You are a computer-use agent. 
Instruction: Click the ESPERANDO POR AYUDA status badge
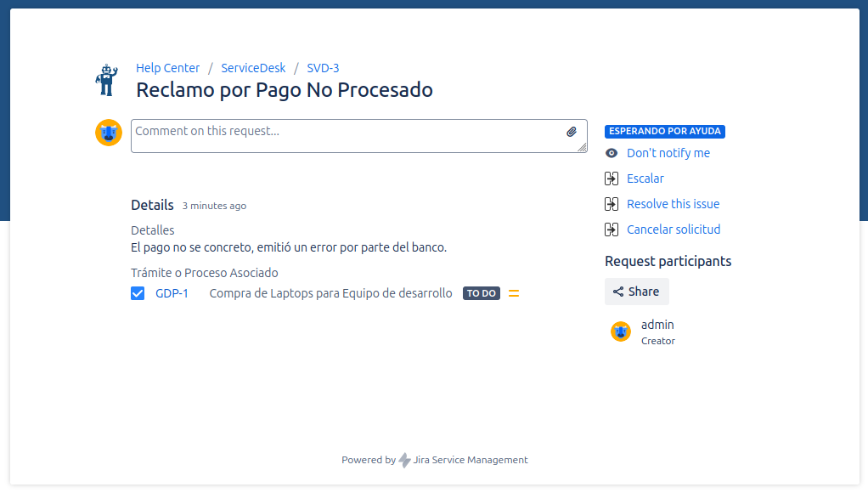point(665,132)
